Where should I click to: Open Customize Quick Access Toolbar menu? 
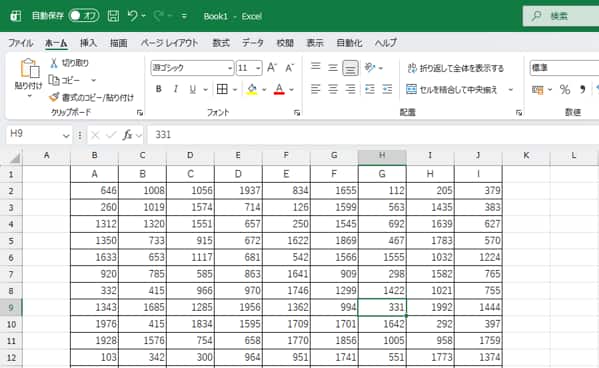coord(184,16)
